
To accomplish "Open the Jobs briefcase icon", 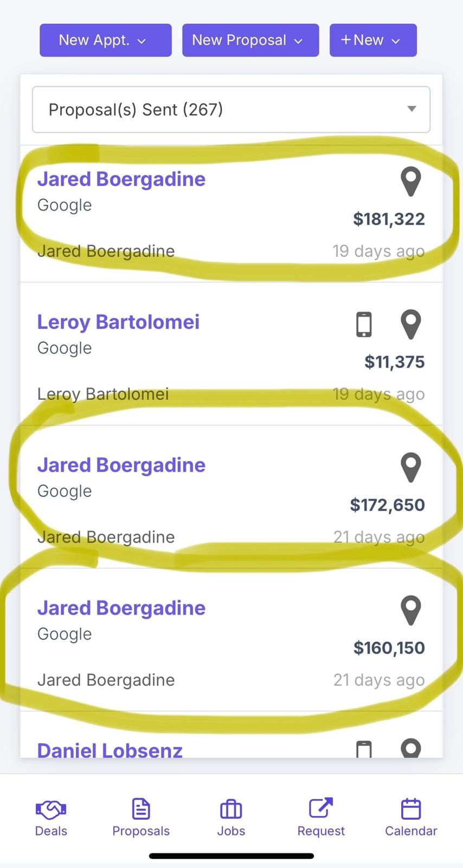I will 231,809.
